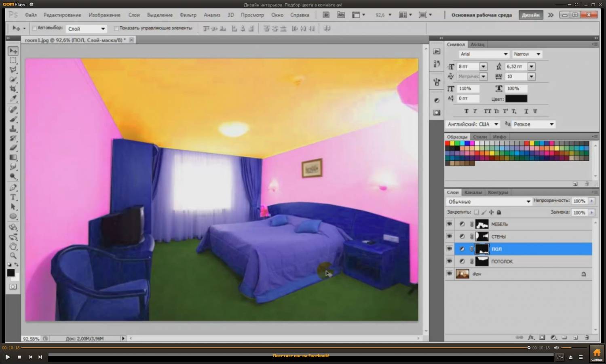Screen dimensions: 606x364
Task: Select the Horizontal Type tool
Action: 13,197
